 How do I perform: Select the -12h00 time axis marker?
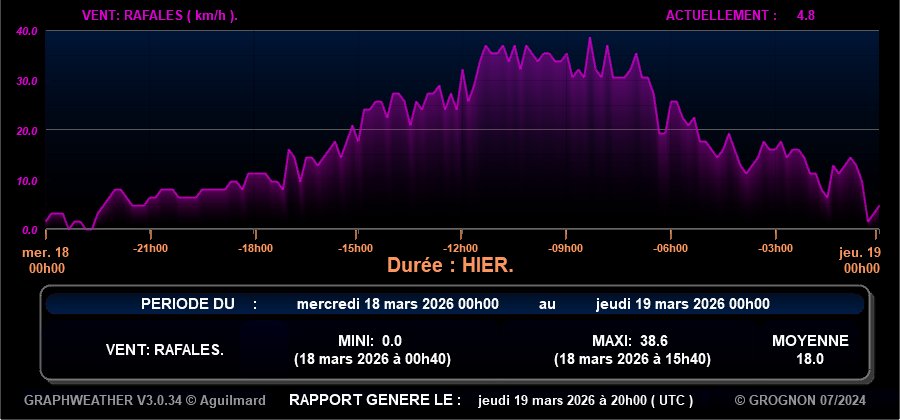(460, 248)
